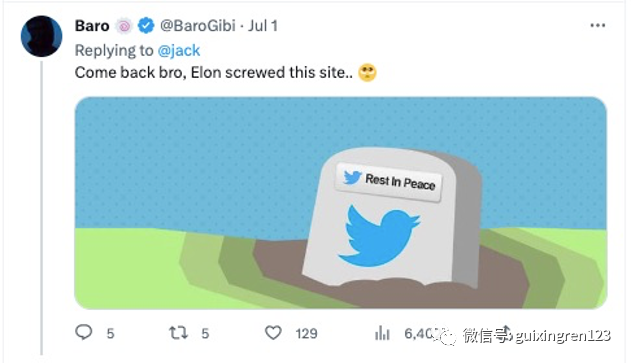Click the reply count of 5
Image resolution: width=631 pixels, height=364 pixels.
110,333
